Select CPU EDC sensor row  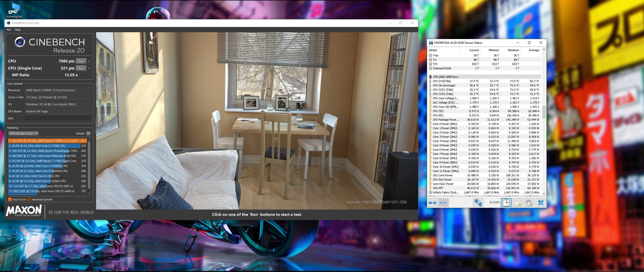pos(484,115)
